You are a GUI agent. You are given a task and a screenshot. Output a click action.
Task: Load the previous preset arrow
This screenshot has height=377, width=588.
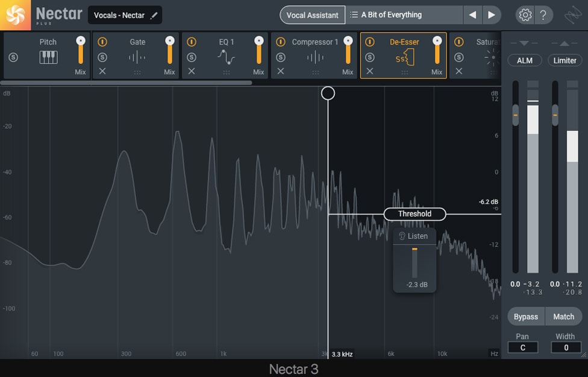472,15
